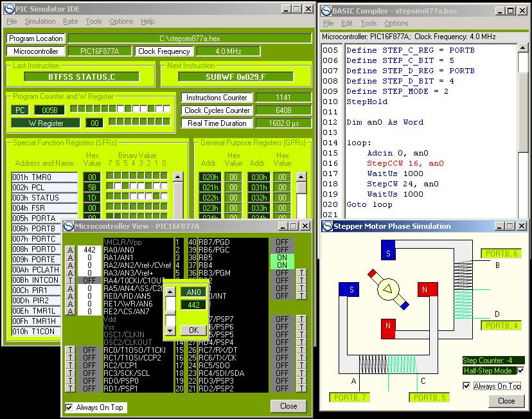This screenshot has width=532, height=419.
Task: Toggle pin RD2/PSP2 with its T button
Action: (301, 388)
